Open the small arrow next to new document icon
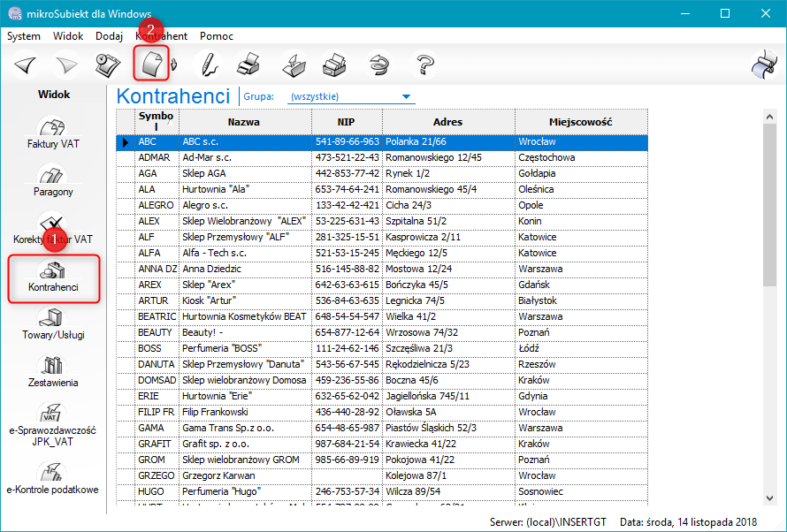787x532 pixels. tap(174, 65)
